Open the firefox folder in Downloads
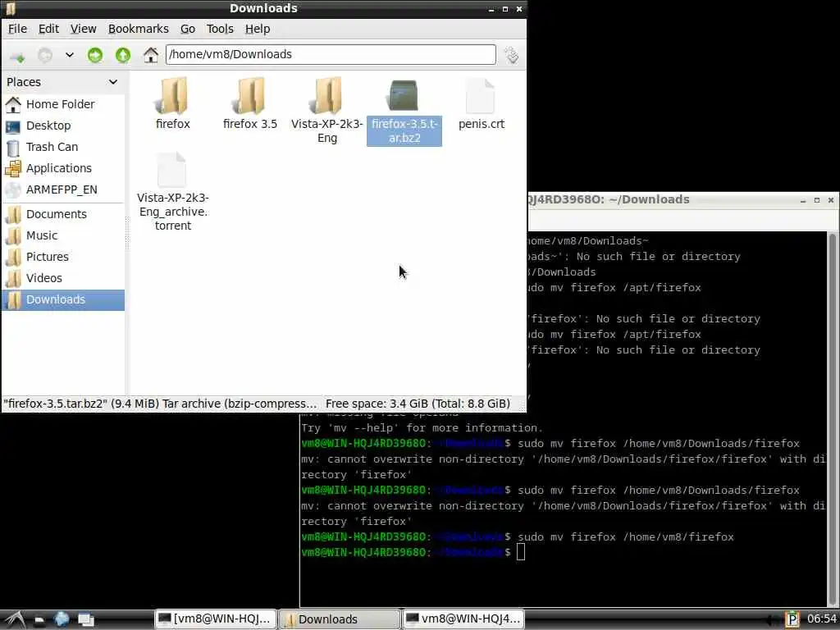Screen dimensions: 840x630 tap(172, 104)
